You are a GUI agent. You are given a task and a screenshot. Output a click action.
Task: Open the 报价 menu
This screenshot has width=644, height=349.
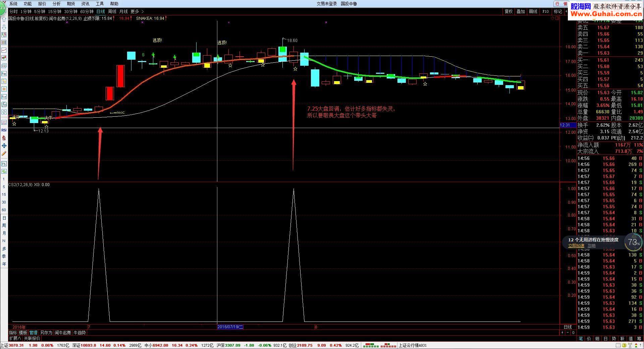42,4
